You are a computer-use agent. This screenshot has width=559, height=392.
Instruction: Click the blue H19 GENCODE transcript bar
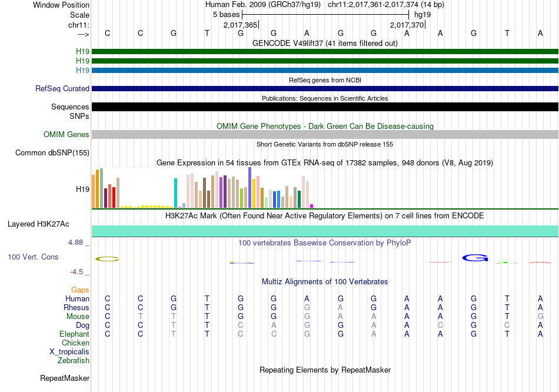click(325, 70)
